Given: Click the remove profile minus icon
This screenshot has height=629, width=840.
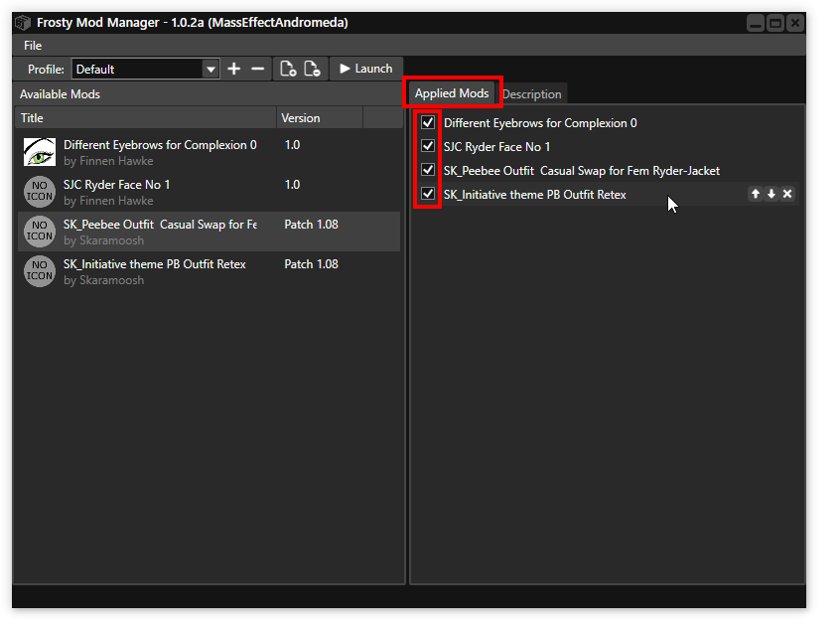Looking at the screenshot, I should [257, 69].
